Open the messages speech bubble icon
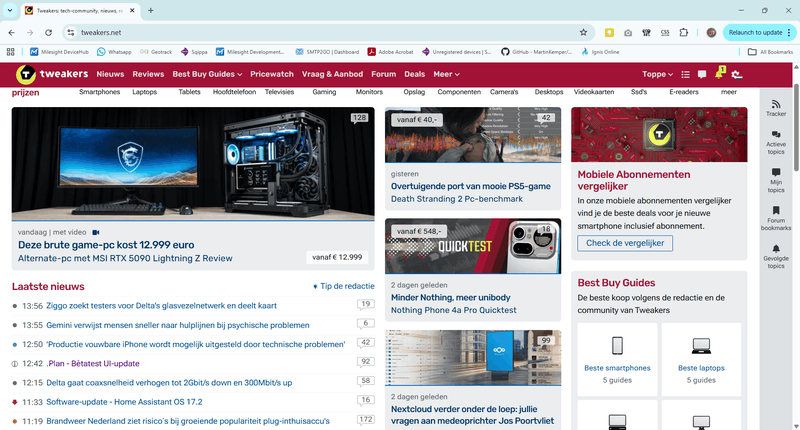800x430 pixels. click(x=702, y=74)
